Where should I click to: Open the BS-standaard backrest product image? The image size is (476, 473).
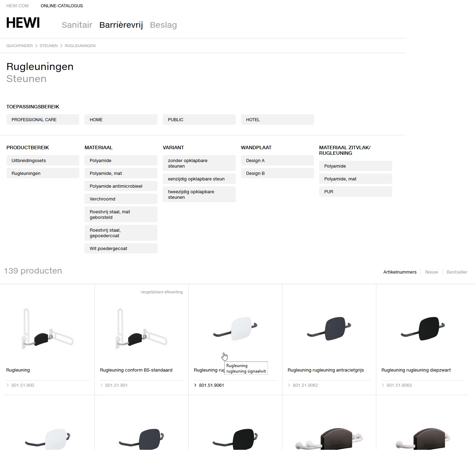142,328
